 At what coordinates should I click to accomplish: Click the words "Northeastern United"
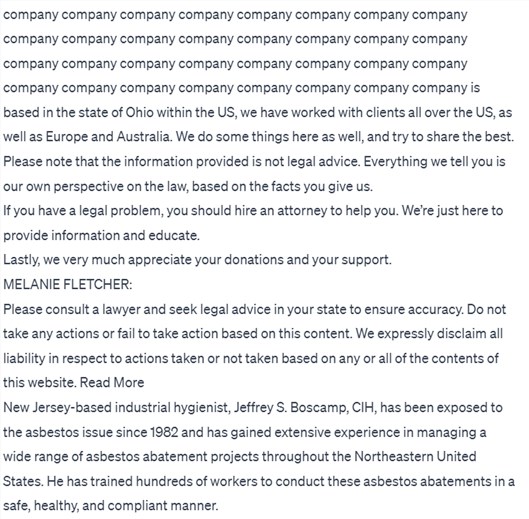415,457
